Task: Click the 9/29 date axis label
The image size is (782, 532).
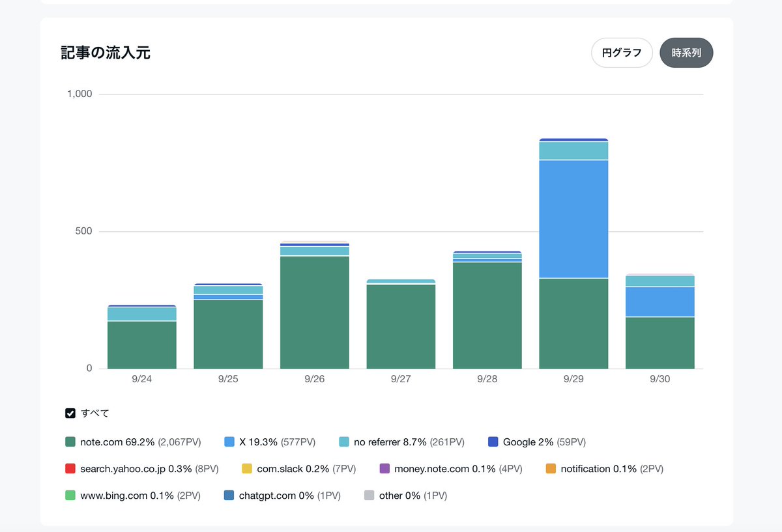Action: pos(573,380)
